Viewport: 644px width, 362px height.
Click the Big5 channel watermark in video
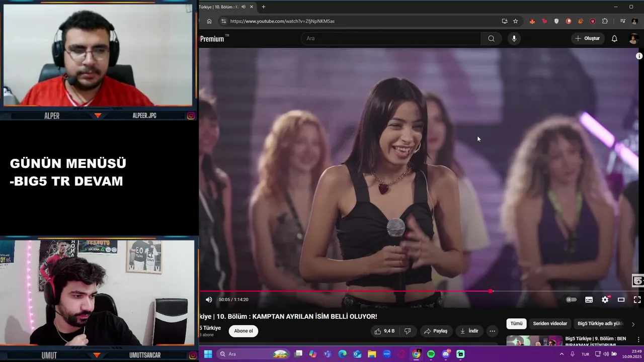coord(637,281)
